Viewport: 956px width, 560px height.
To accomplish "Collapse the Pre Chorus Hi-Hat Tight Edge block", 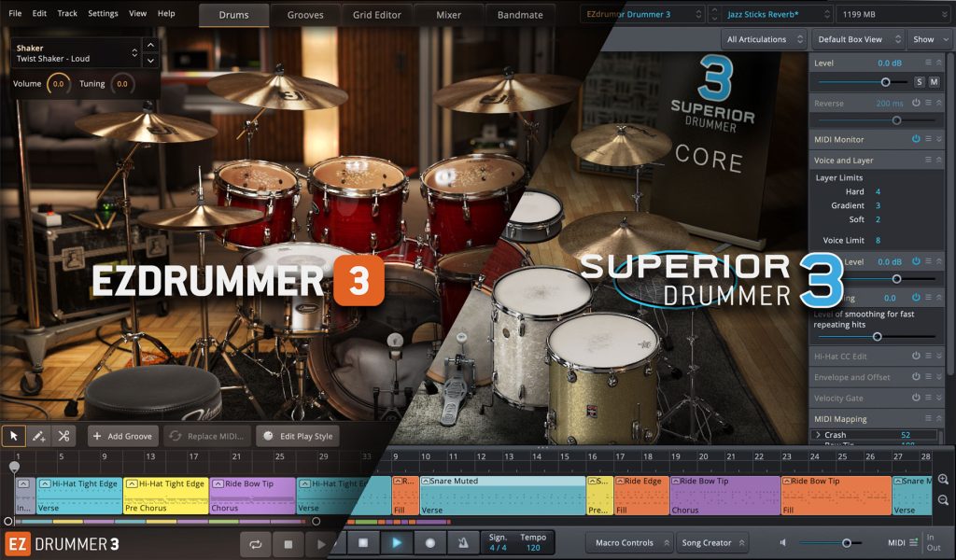I will [x=132, y=483].
